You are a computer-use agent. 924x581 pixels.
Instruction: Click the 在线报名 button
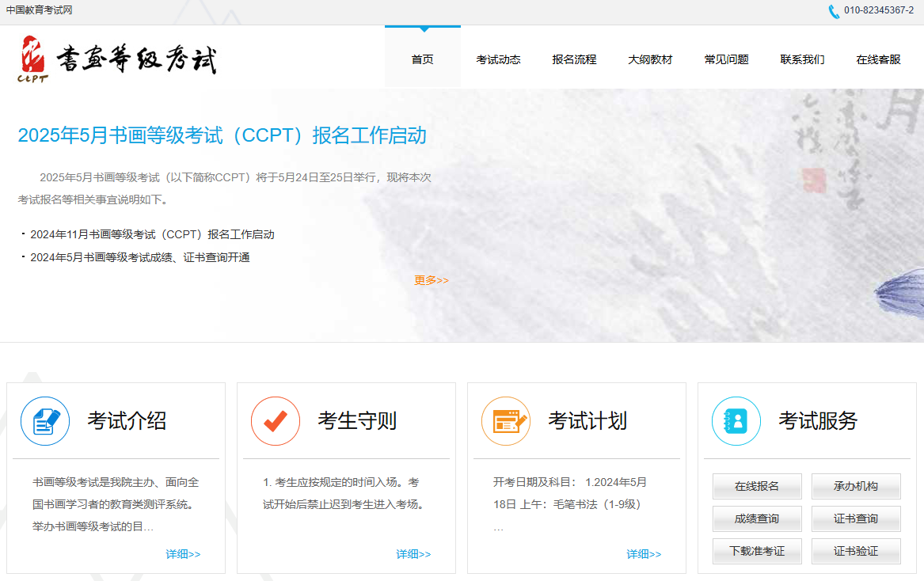[x=757, y=486]
